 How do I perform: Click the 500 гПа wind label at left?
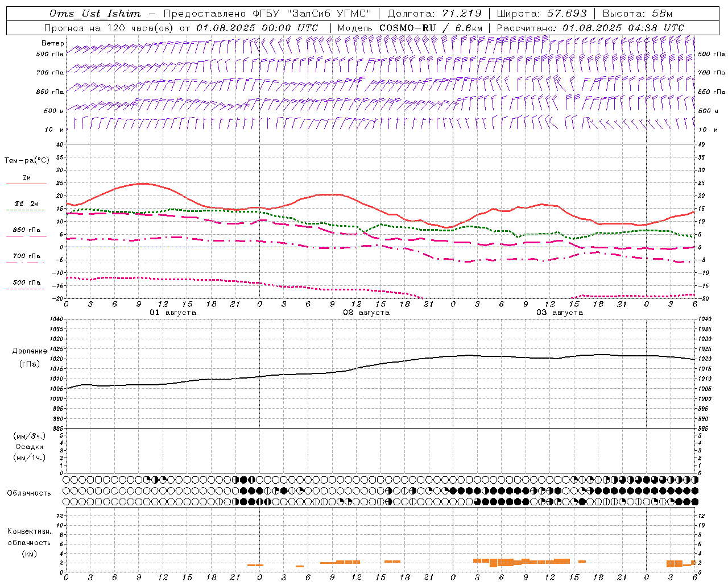click(50, 54)
